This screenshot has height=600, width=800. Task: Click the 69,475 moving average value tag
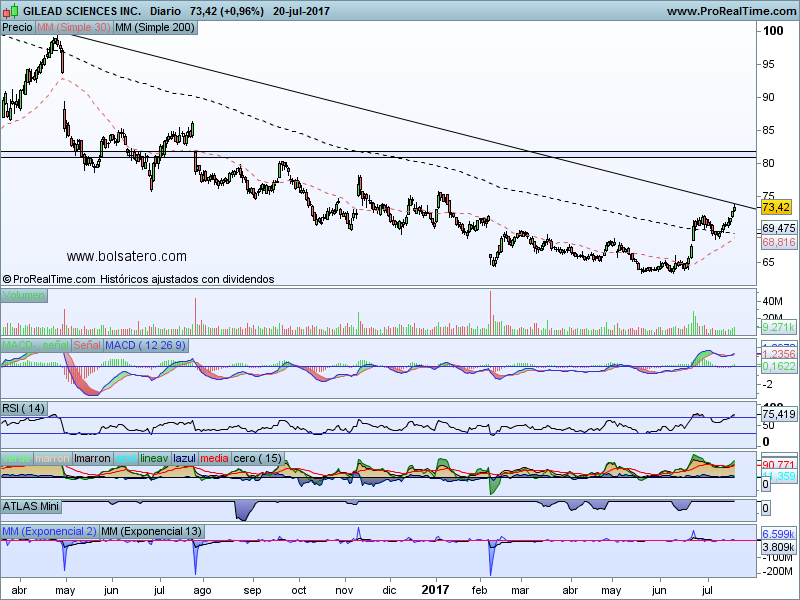coord(779,228)
